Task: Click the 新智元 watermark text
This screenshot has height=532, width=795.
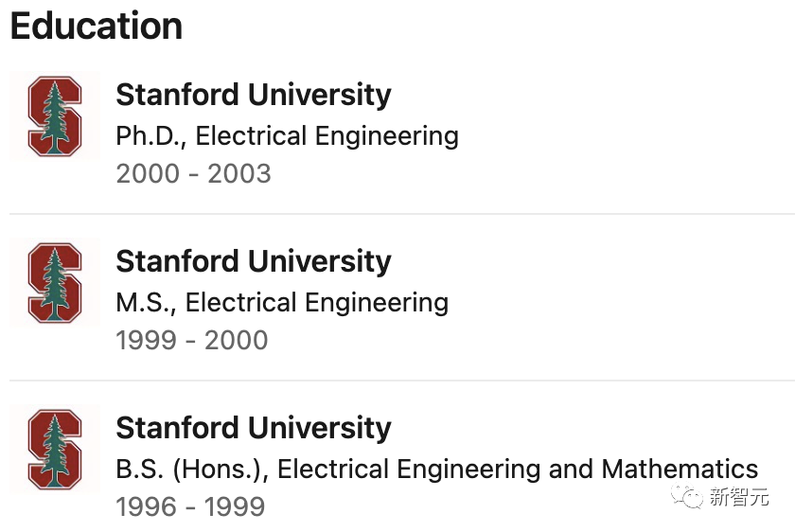Action: coord(740,496)
